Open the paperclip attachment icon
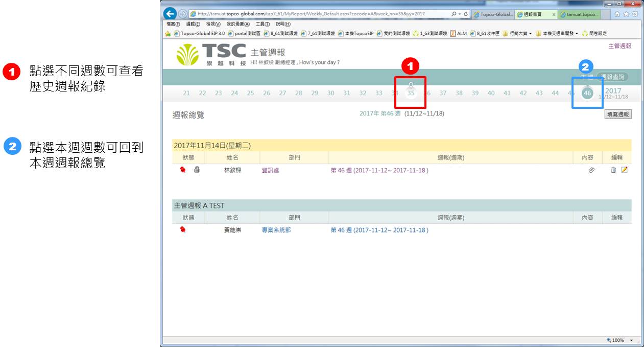 click(x=591, y=170)
